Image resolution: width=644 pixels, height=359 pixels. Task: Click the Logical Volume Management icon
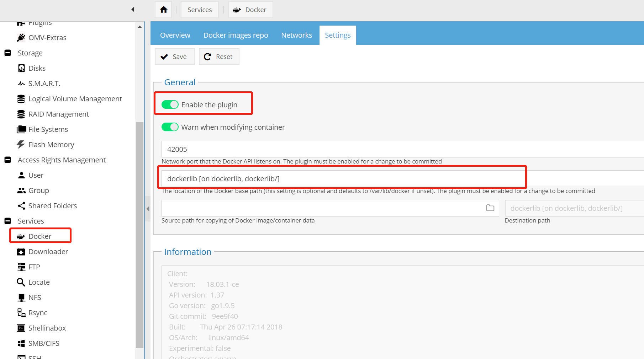point(21,99)
